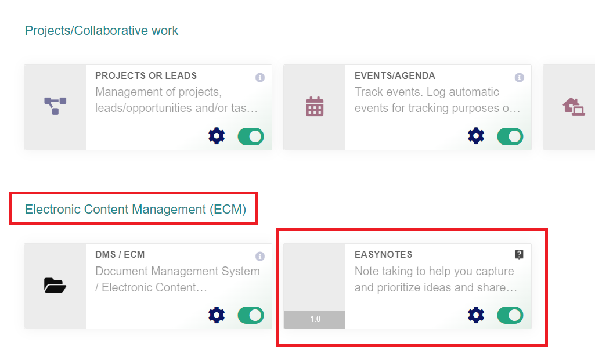Click the EasyNotes help question mark icon

coord(519,254)
